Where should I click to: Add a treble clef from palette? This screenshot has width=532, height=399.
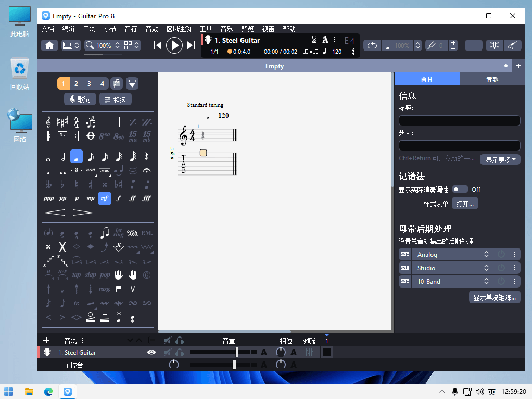tap(48, 121)
